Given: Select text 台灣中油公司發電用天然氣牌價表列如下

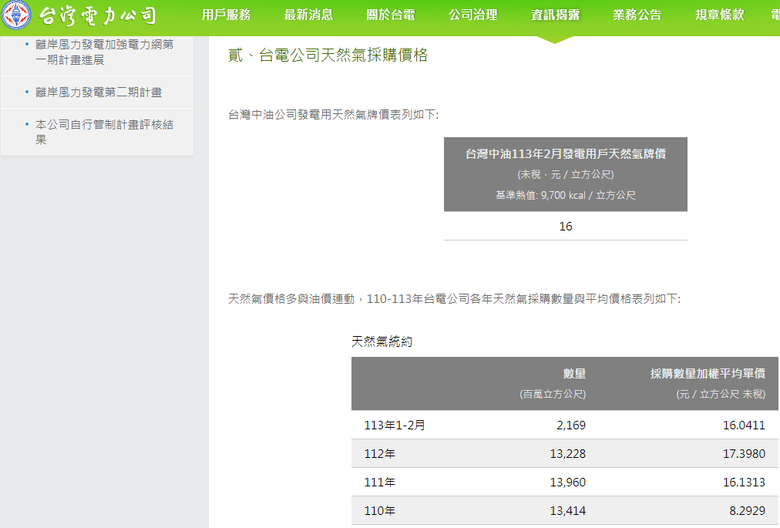Looking at the screenshot, I should [x=333, y=115].
